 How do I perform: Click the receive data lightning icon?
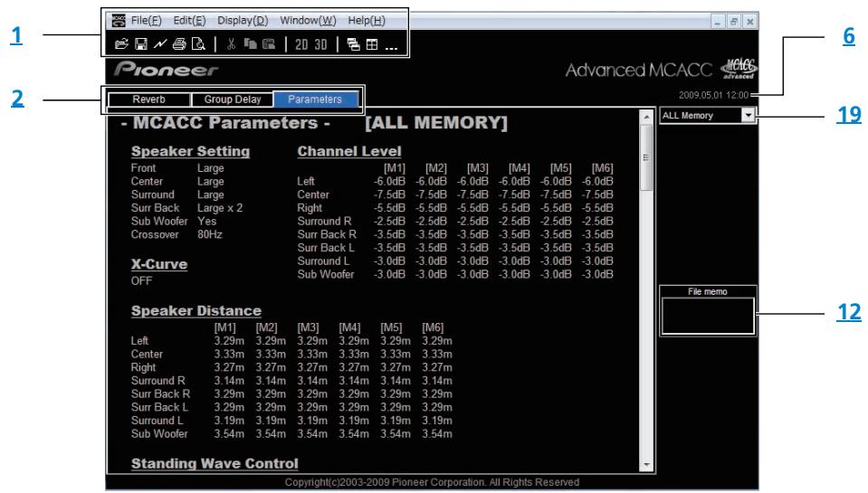point(160,43)
